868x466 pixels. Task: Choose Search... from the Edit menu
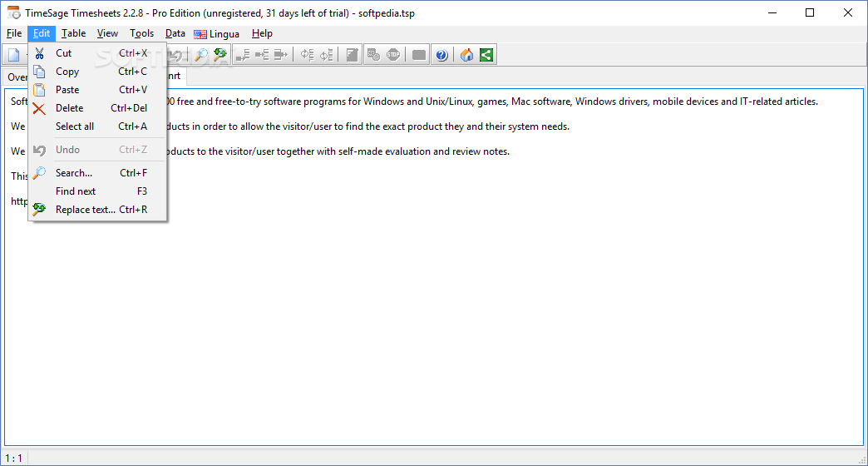pos(97,173)
